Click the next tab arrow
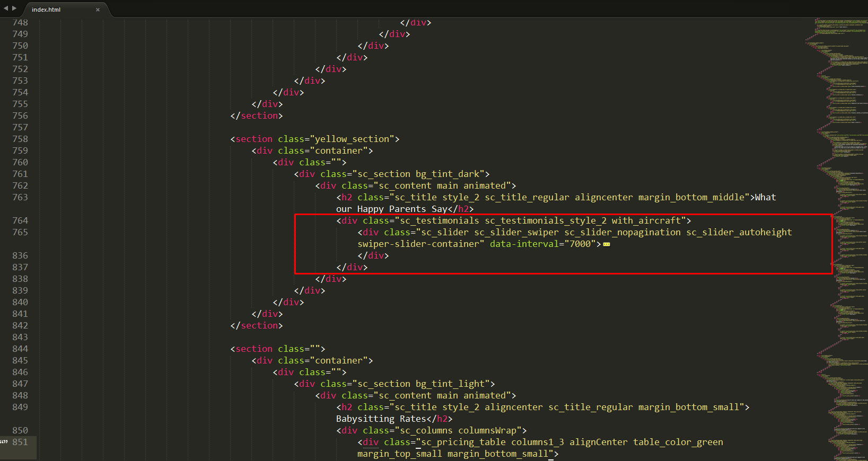The width and height of the screenshot is (868, 461). click(x=14, y=8)
